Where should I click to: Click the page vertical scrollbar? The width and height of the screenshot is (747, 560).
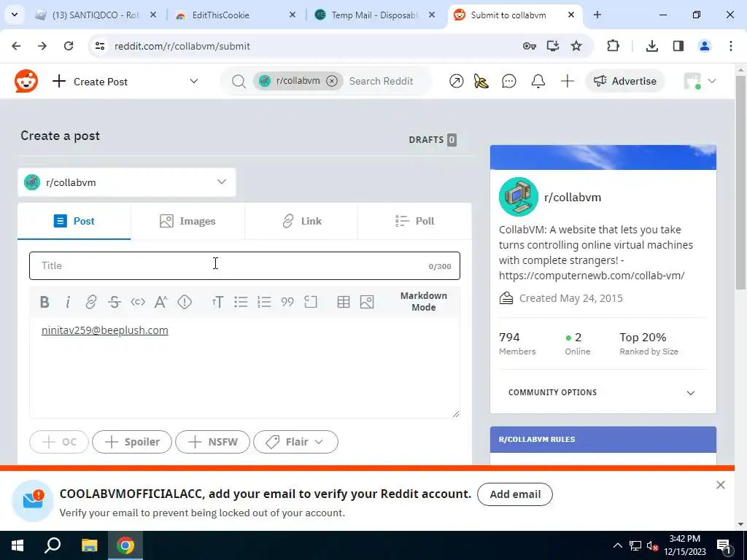click(741, 181)
